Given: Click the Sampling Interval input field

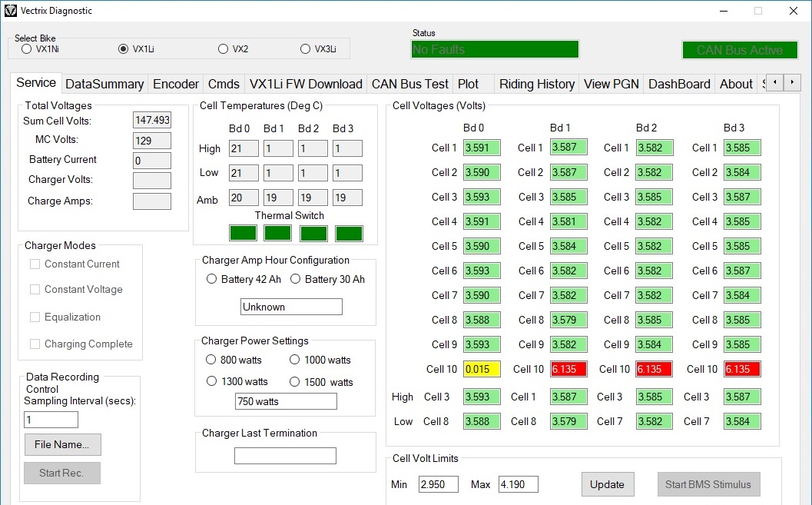Looking at the screenshot, I should pyautogui.click(x=51, y=420).
